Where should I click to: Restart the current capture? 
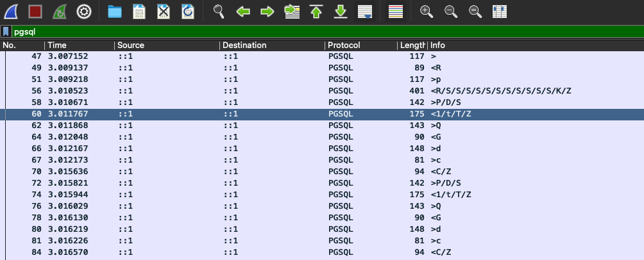point(60,11)
